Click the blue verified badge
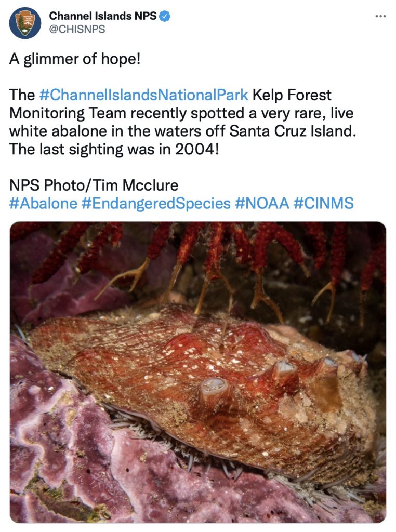396x532 pixels. [x=165, y=16]
